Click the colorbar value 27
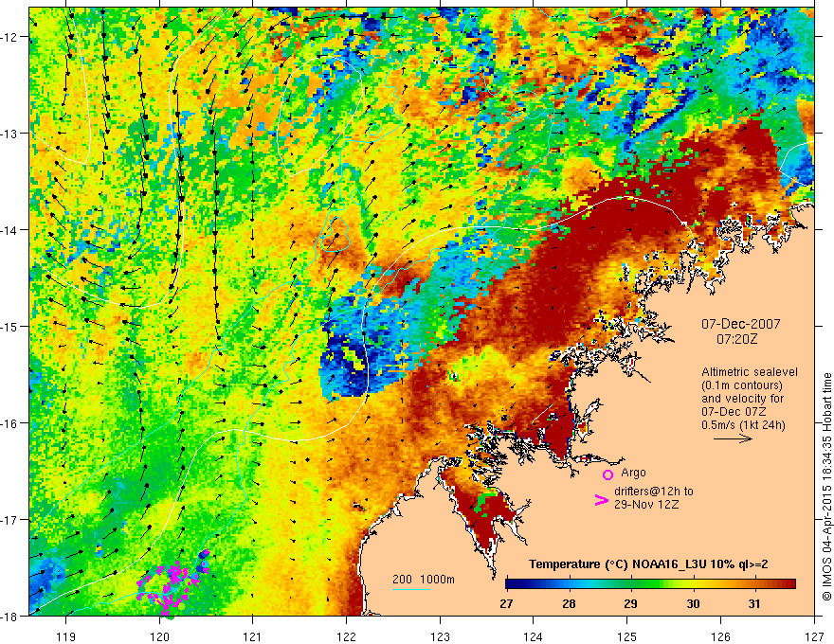834x644 pixels. point(506,604)
